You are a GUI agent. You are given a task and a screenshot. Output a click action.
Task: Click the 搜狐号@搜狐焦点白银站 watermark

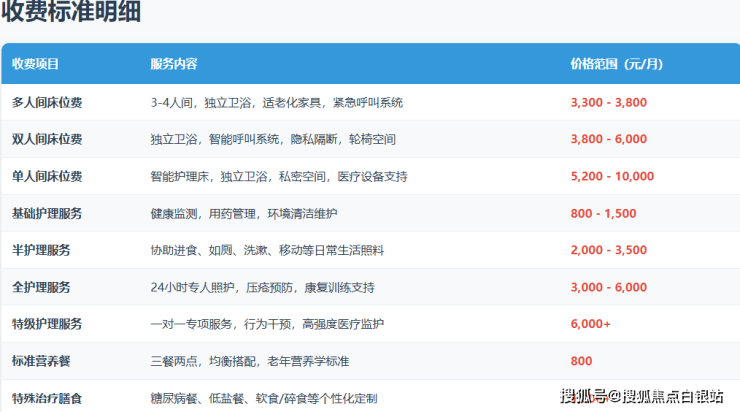pyautogui.click(x=641, y=395)
